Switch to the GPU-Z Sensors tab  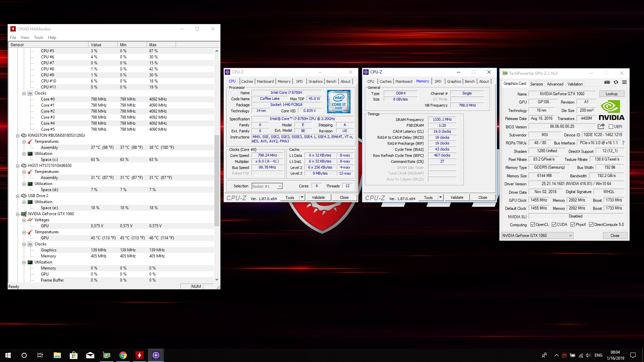536,84
